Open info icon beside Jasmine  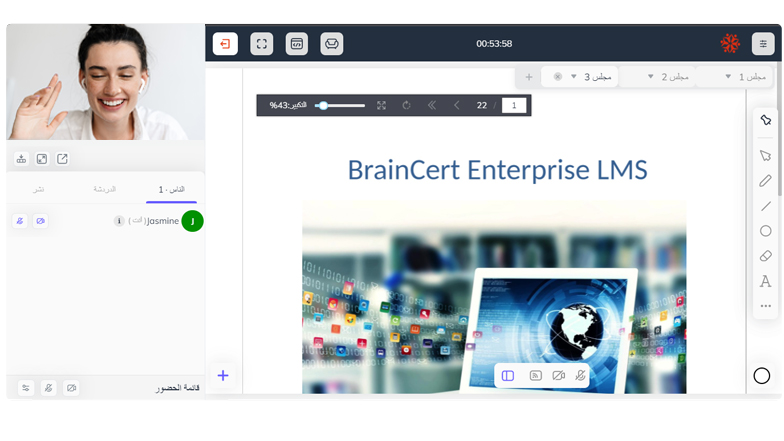(119, 221)
